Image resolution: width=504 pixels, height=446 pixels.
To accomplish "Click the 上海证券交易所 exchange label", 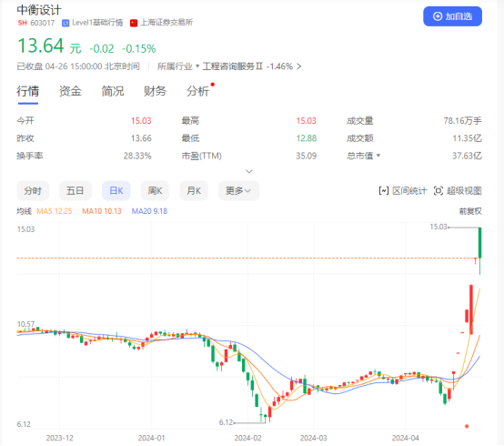I will tap(166, 23).
